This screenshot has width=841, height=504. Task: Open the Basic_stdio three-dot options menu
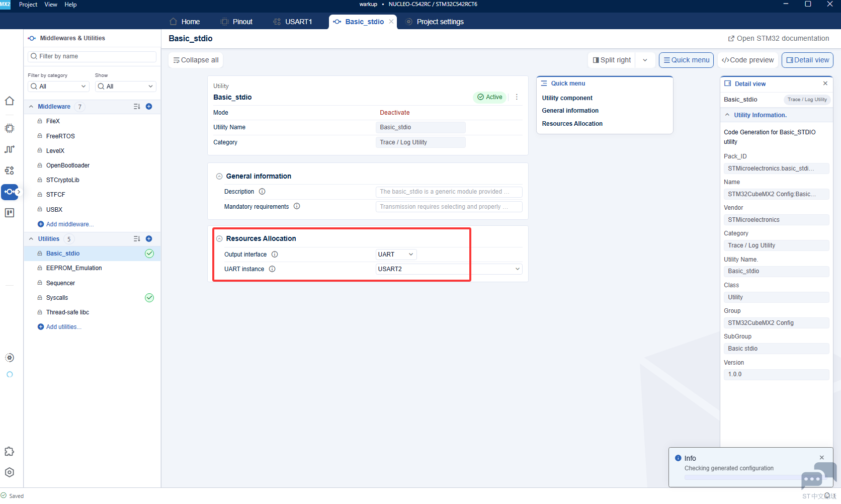517,97
